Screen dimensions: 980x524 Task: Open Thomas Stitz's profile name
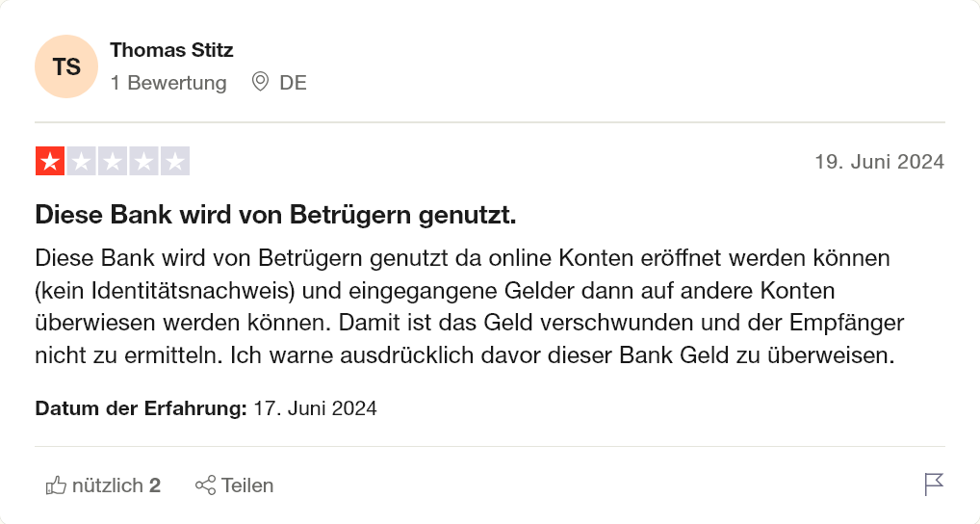pos(171,50)
